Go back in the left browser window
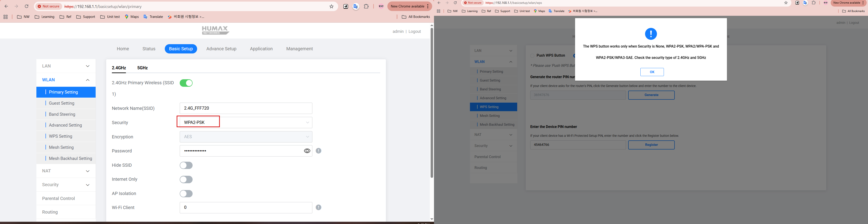The image size is (868, 224). (6, 6)
